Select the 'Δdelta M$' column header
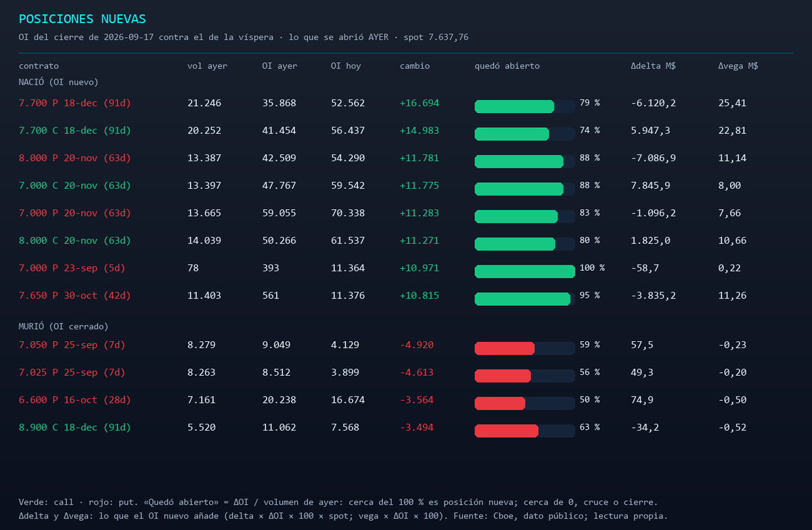Screen dimensions: 812x530 click(x=653, y=66)
